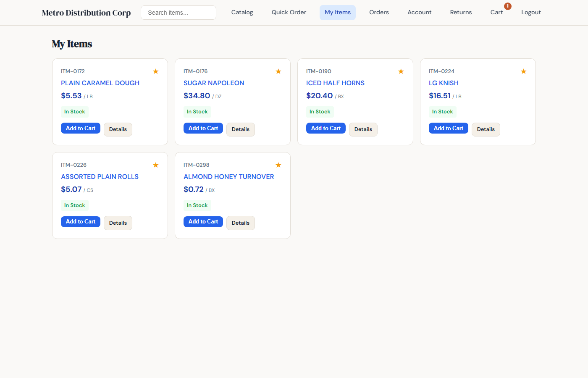Click the star icon on Almond Honey Turnover
588x378 pixels.
(x=278, y=165)
